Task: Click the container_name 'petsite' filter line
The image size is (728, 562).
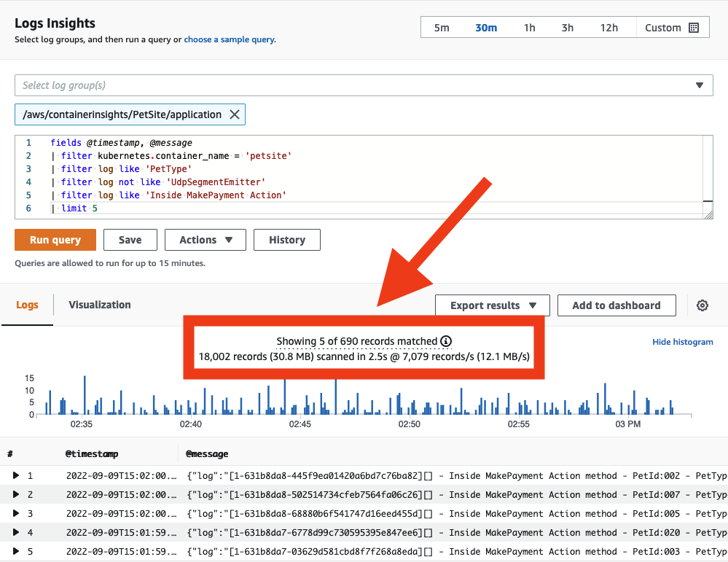Action: tap(171, 155)
